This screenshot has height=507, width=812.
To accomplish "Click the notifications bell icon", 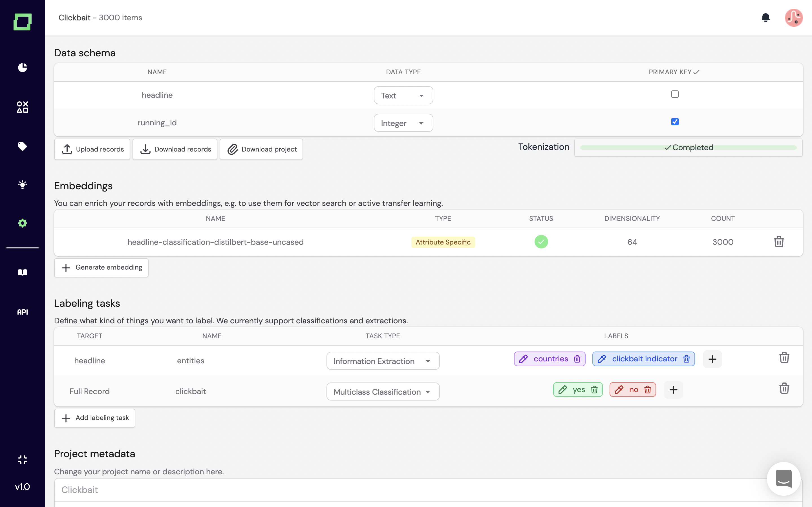I will 765,17.
